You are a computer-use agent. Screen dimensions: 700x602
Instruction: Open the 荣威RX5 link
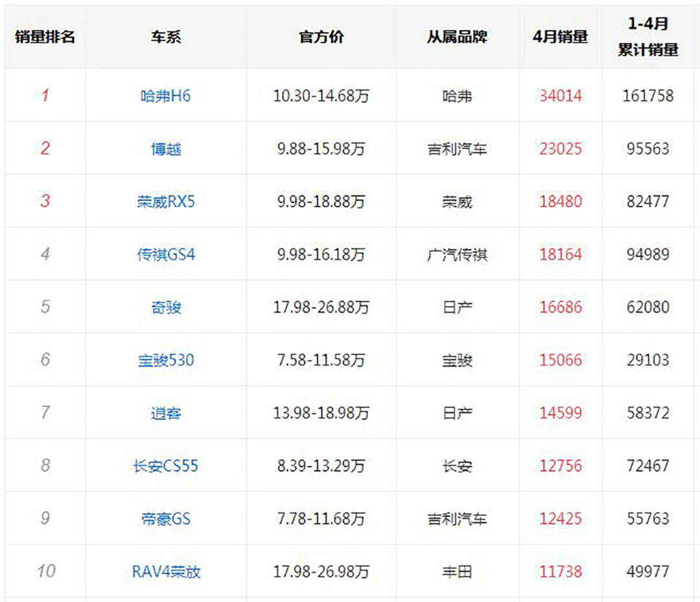coord(166,202)
